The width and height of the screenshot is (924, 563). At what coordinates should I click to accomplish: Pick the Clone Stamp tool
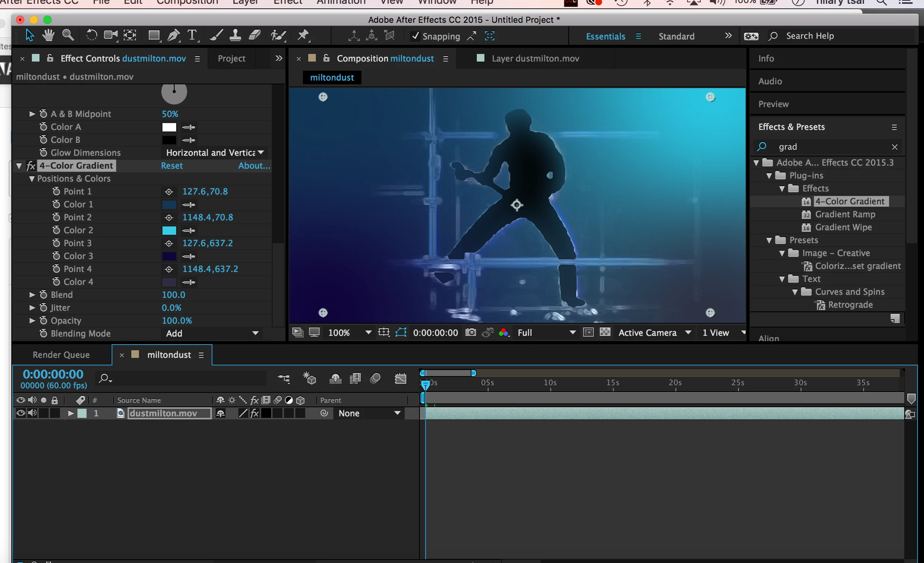(235, 36)
